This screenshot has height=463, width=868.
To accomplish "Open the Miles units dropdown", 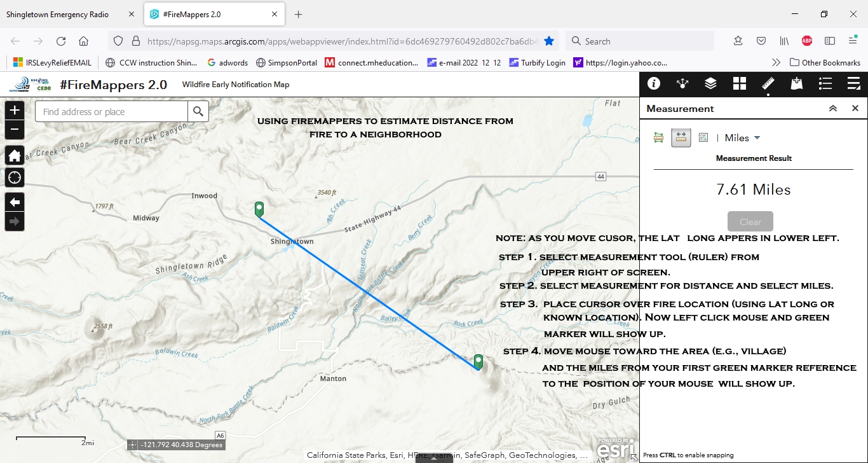I will (741, 137).
